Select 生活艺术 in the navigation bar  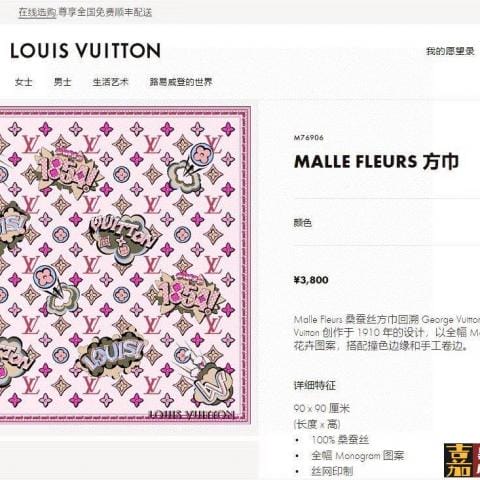(110, 82)
